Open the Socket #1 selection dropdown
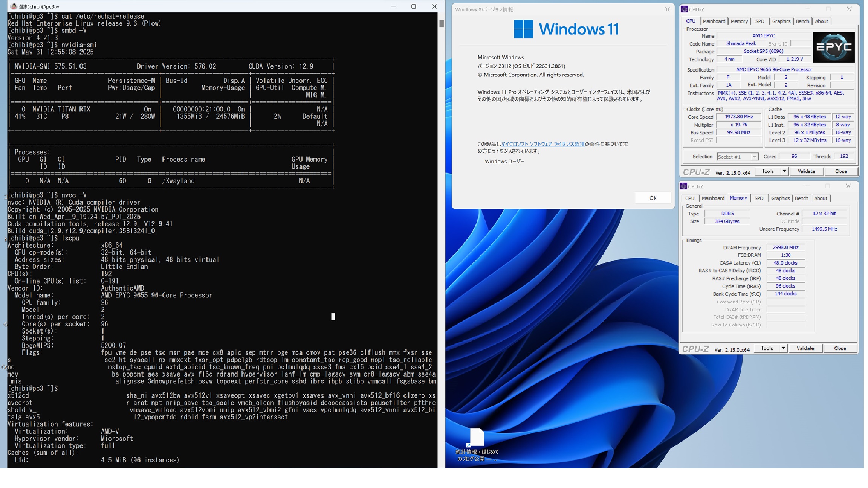Screen dimensions: 868x488 coord(754,157)
